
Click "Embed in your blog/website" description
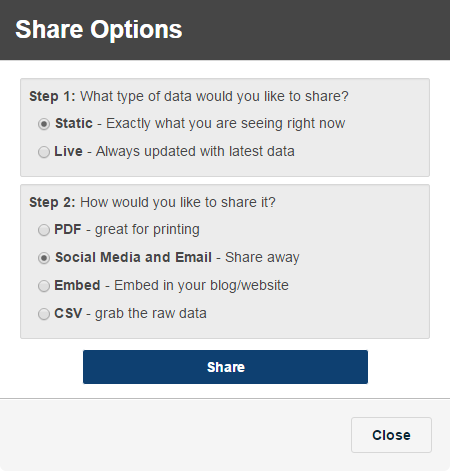[x=201, y=286]
